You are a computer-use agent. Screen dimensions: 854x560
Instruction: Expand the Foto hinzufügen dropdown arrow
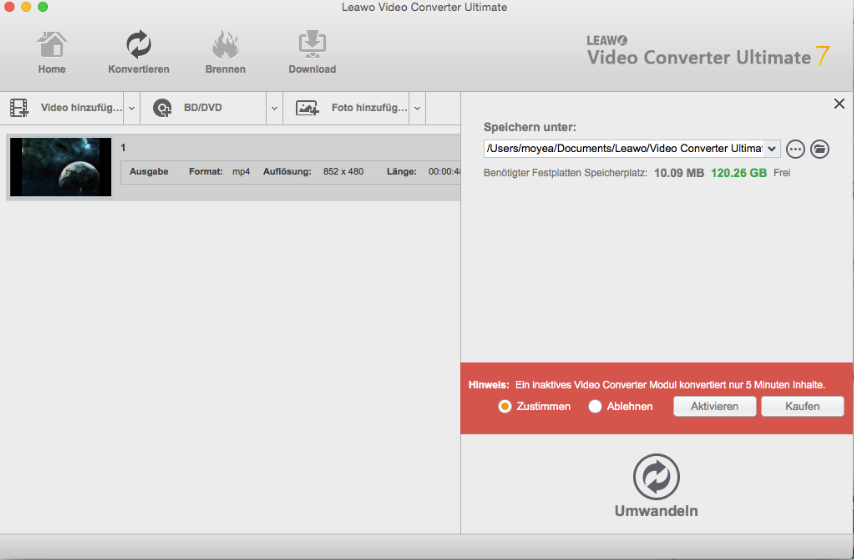coord(417,108)
